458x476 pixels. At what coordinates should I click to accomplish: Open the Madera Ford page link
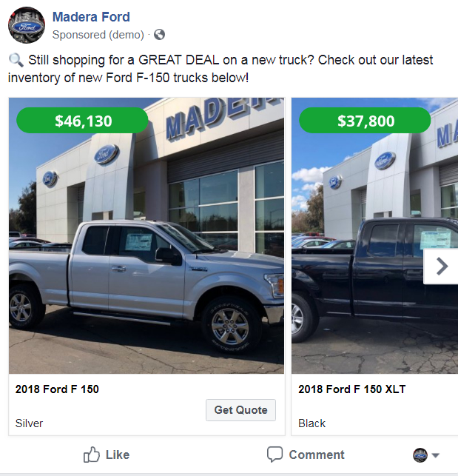pyautogui.click(x=91, y=17)
